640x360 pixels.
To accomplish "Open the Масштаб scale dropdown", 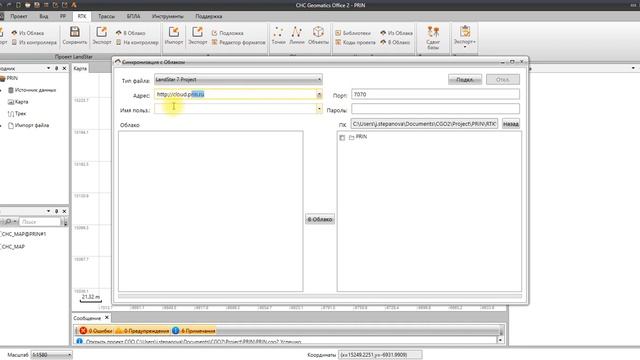I will [x=51, y=355].
